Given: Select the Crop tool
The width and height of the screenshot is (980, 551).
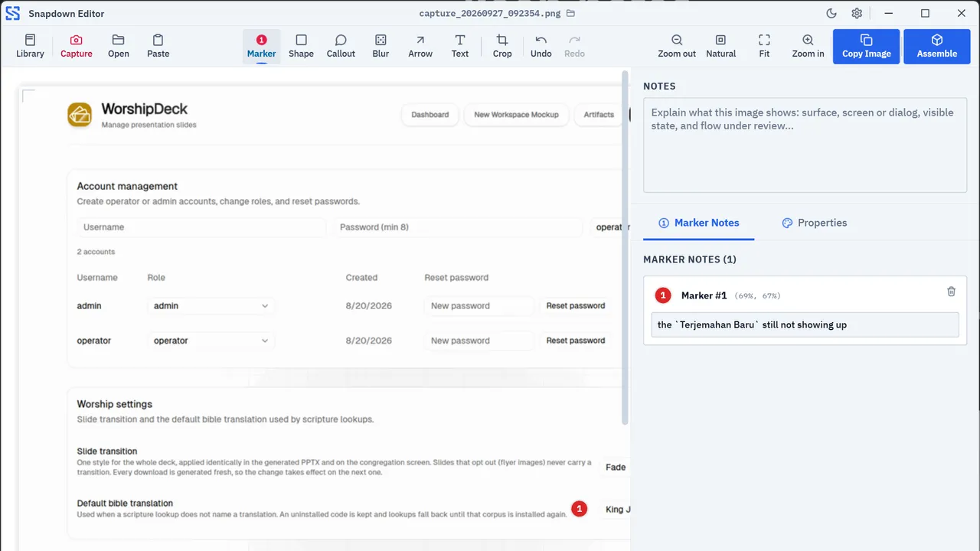Looking at the screenshot, I should pos(502,46).
